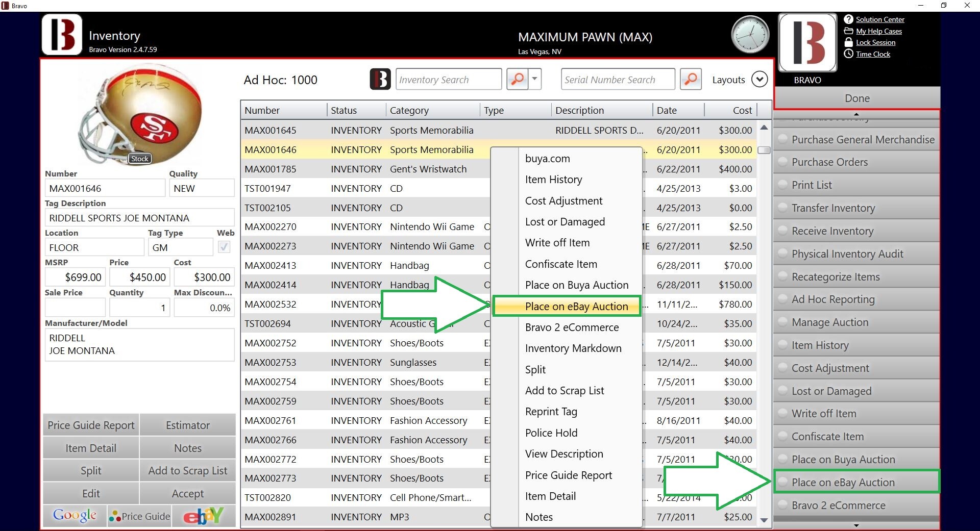
Task: Open the analog clock icon
Action: click(x=750, y=35)
